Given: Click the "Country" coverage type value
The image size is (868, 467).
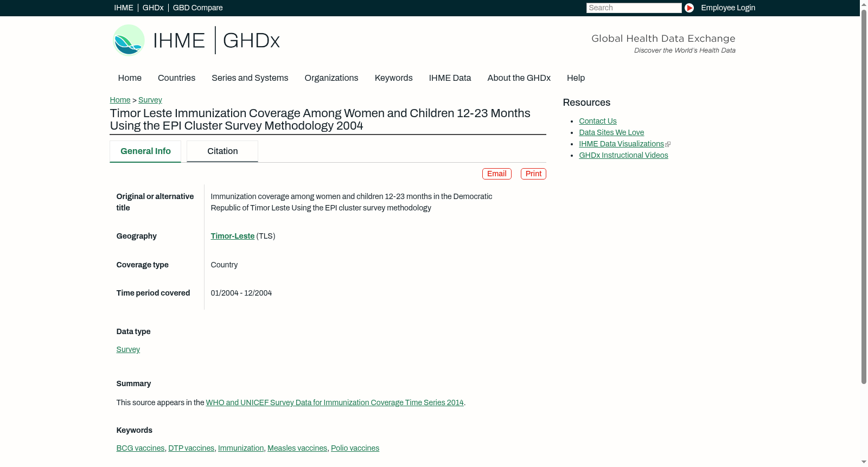Looking at the screenshot, I should (x=224, y=265).
